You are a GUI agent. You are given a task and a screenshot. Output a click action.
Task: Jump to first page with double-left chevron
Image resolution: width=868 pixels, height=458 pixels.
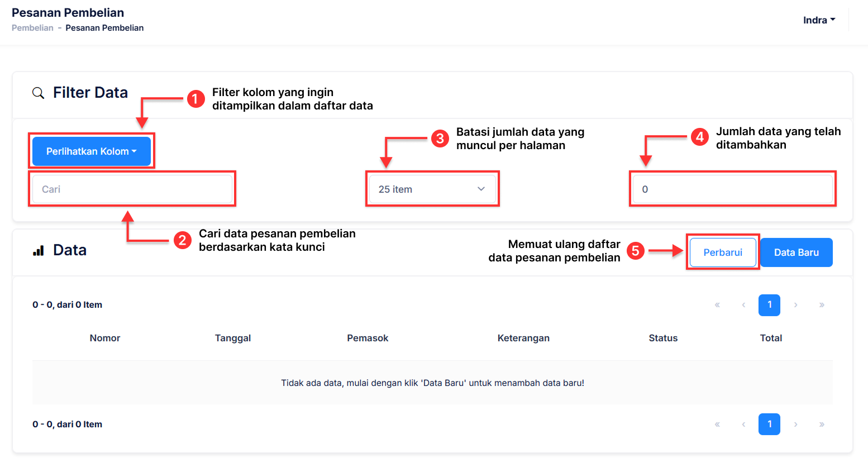pos(717,305)
